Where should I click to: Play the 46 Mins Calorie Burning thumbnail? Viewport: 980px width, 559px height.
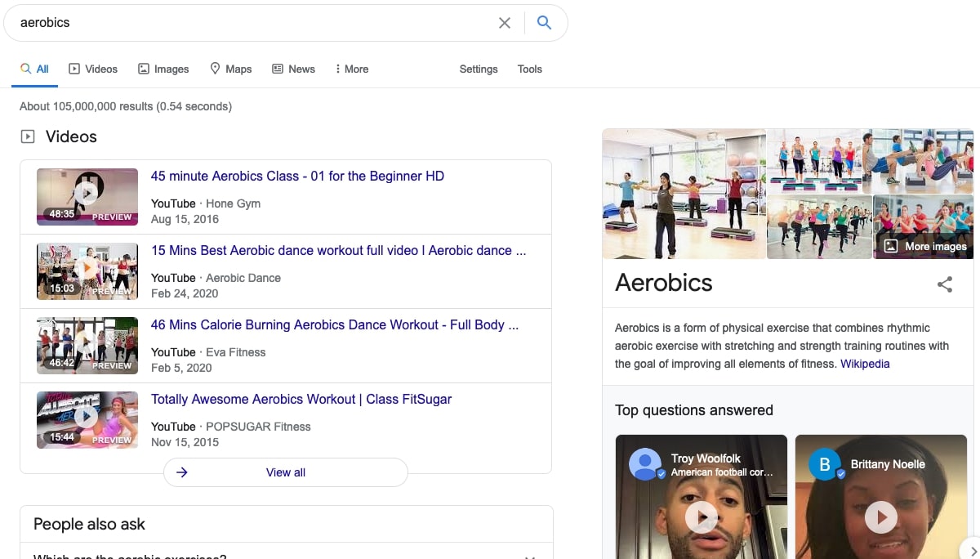click(87, 345)
